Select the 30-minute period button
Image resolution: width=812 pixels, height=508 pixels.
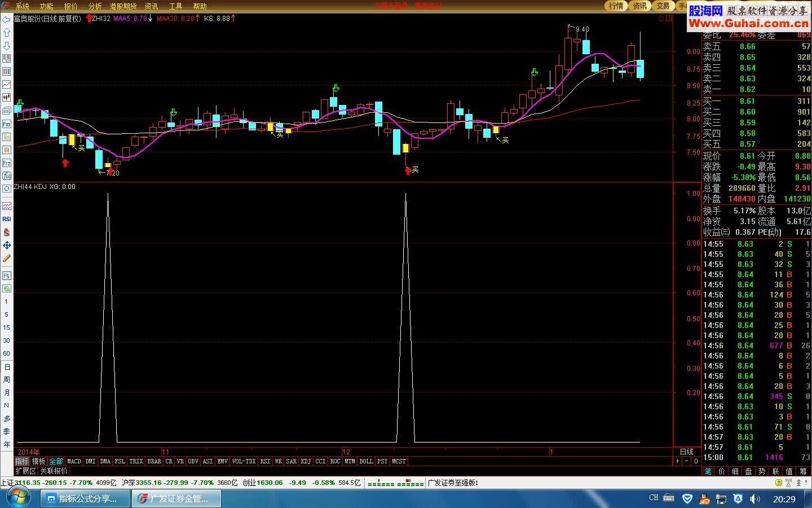(x=7, y=340)
